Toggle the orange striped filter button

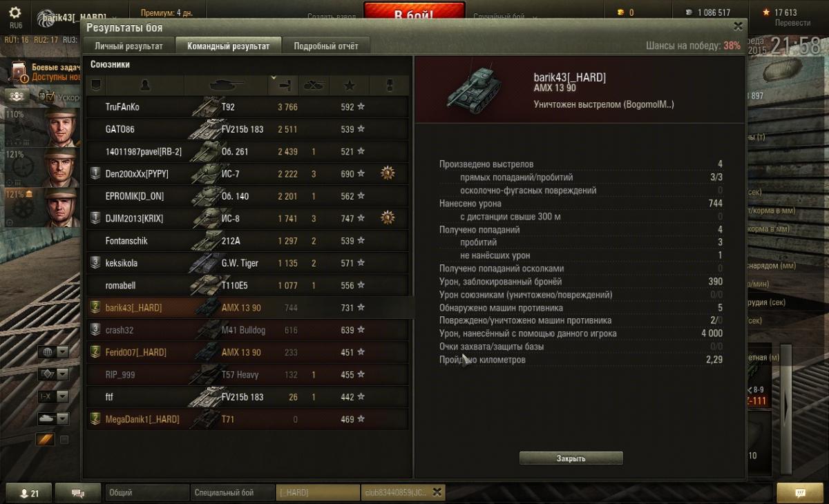click(x=46, y=440)
